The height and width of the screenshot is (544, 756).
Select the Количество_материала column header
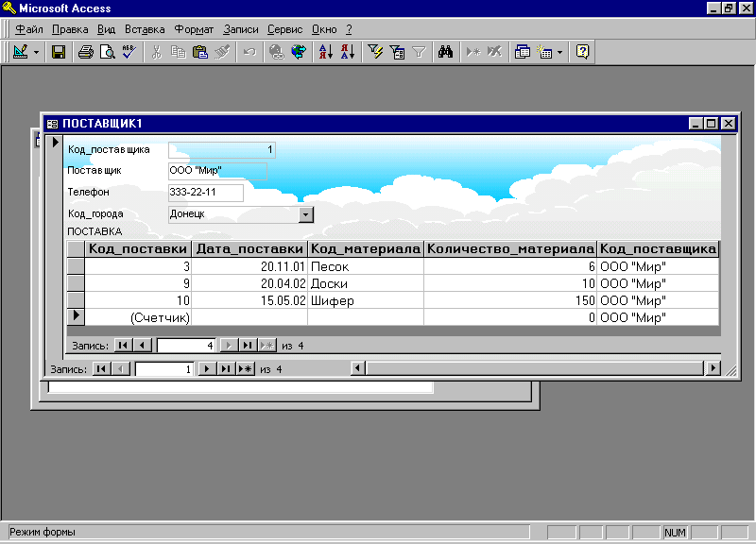point(510,249)
